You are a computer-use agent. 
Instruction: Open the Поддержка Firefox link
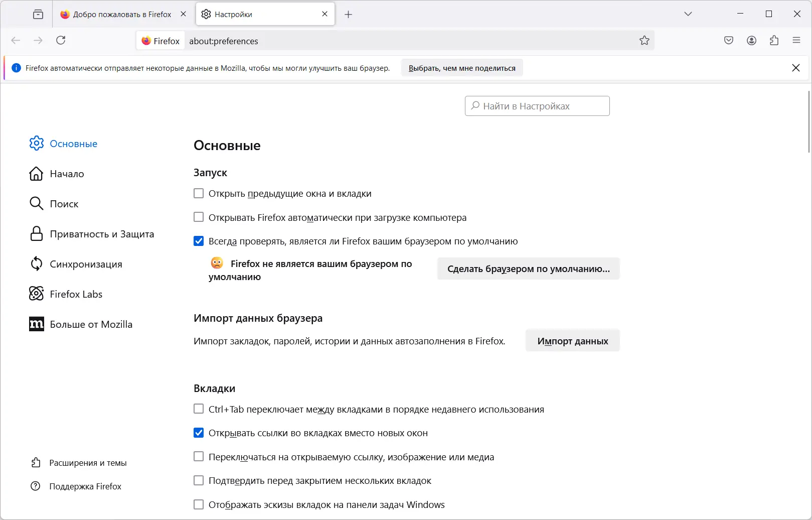tap(85, 486)
